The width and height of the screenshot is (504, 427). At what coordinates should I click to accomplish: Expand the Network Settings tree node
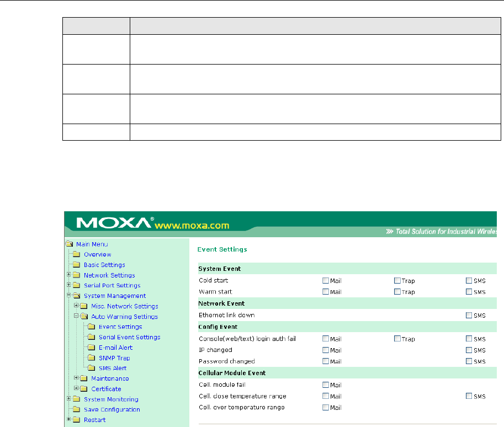[69, 274]
